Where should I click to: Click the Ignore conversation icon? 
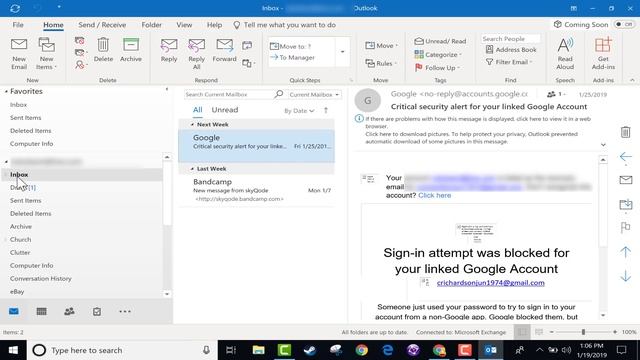[x=80, y=40]
